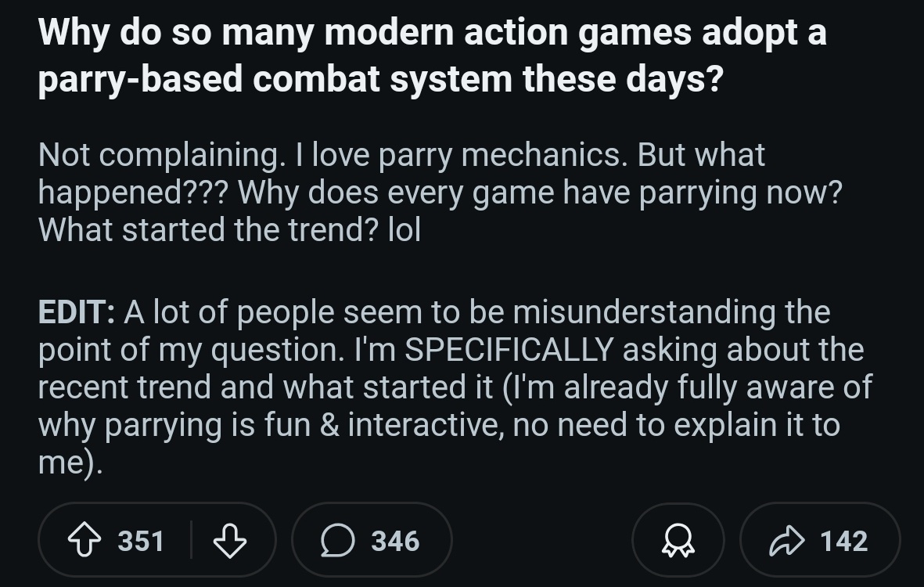Viewport: 924px width, 587px height.
Task: Click the 142 share count
Action: [844, 541]
